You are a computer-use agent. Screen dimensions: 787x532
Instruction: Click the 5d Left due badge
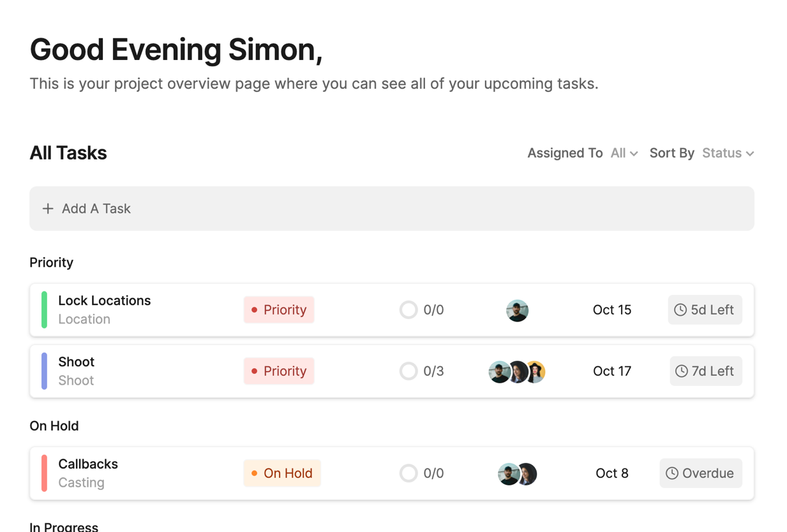pyautogui.click(x=705, y=310)
